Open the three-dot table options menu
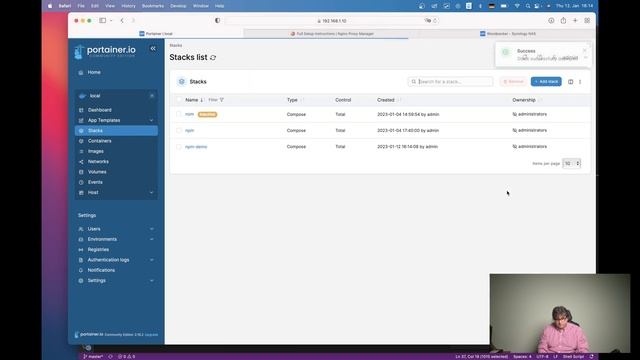Image resolution: width=640 pixels, height=360 pixels. click(x=580, y=82)
